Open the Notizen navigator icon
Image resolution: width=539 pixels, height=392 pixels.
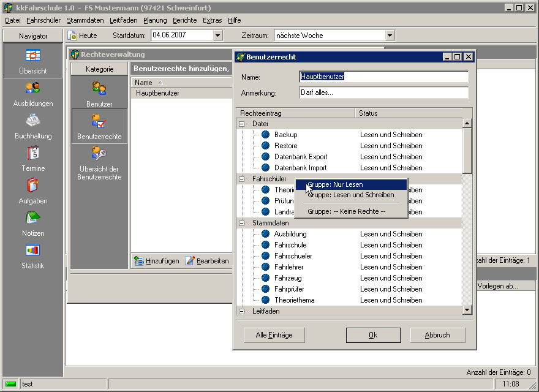pos(33,219)
